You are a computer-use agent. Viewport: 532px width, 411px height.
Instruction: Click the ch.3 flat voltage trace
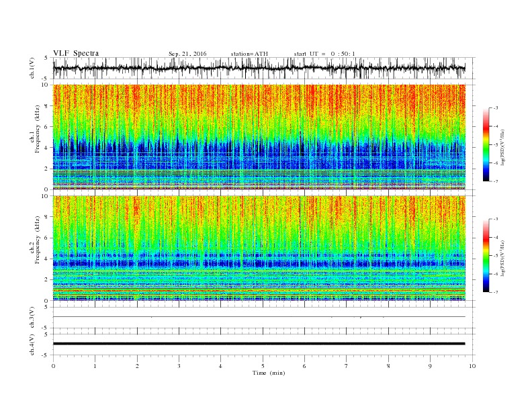[259, 317]
